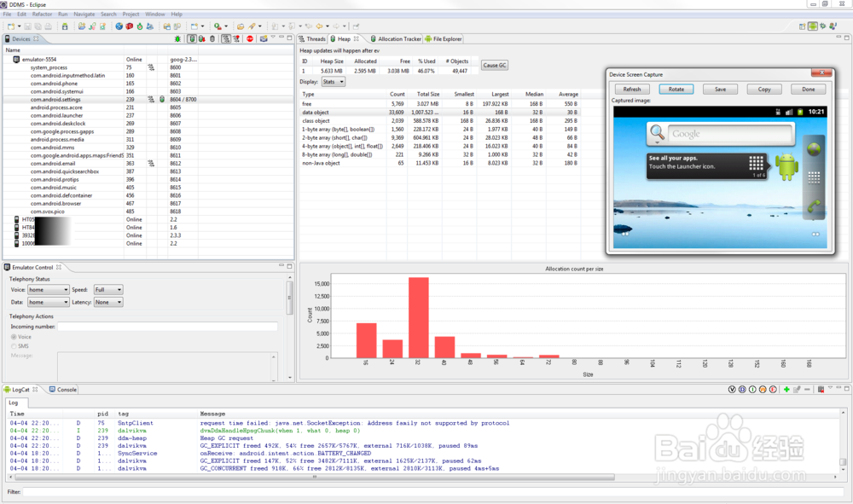Open the Devices view menu triangle
Image resolution: width=853 pixels, height=504 pixels.
pyautogui.click(x=273, y=37)
